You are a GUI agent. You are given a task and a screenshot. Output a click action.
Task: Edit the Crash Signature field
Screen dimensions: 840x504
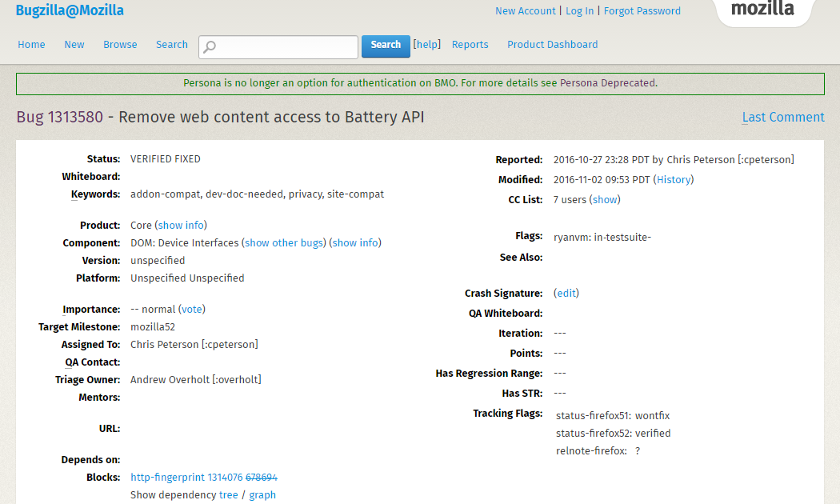click(566, 293)
